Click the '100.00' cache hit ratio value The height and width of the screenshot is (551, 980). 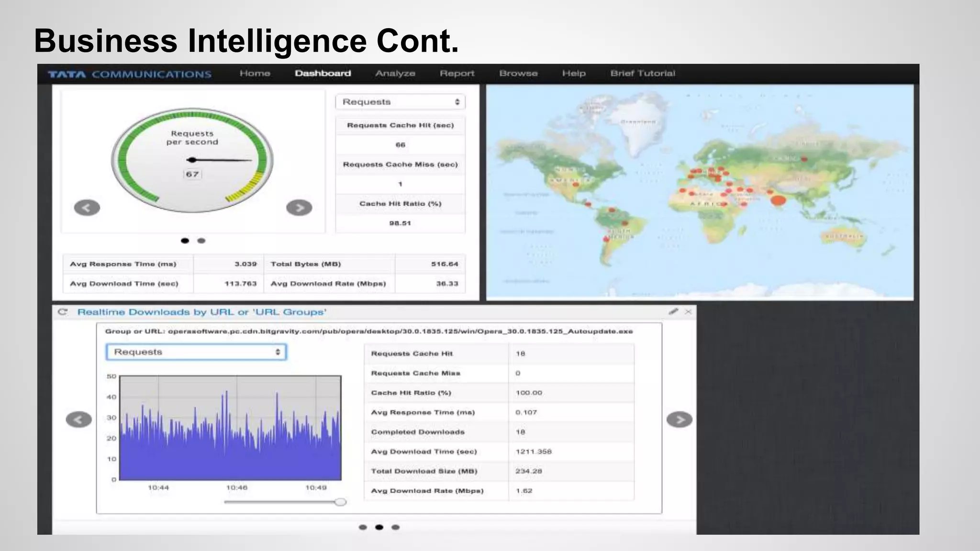529,393
